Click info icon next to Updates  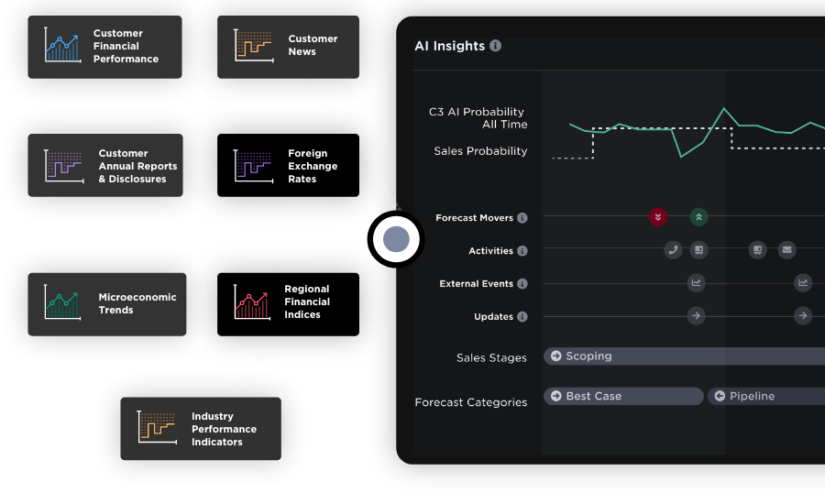coord(522,317)
